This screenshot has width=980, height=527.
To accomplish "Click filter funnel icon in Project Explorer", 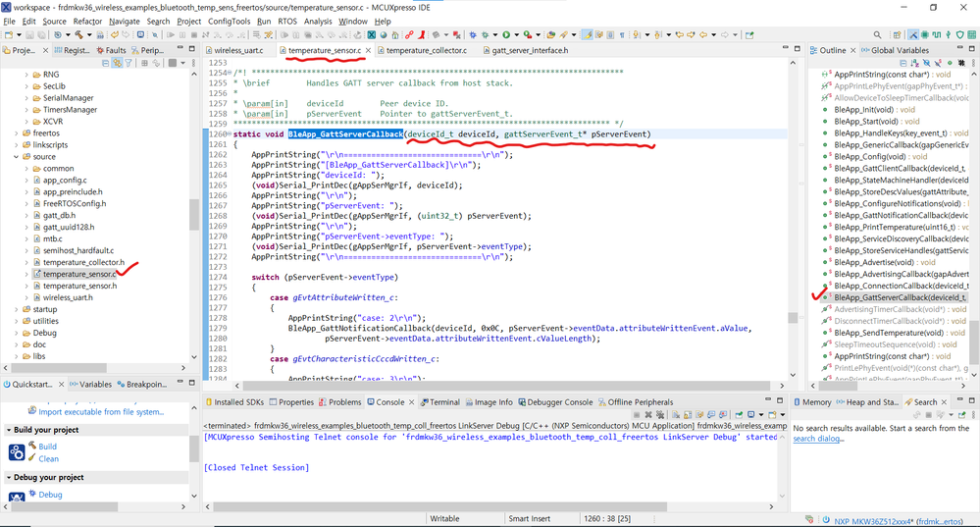I will point(129,63).
